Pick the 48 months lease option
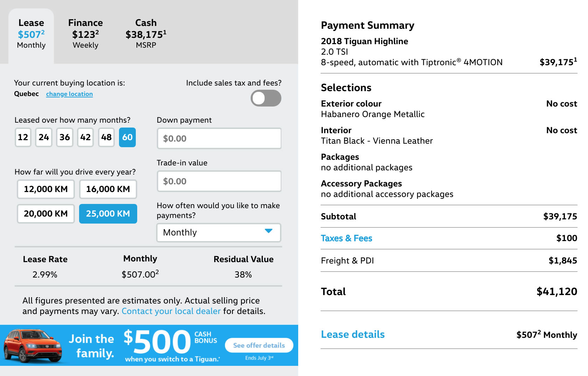Screen dimensions: 588x376 (x=106, y=137)
